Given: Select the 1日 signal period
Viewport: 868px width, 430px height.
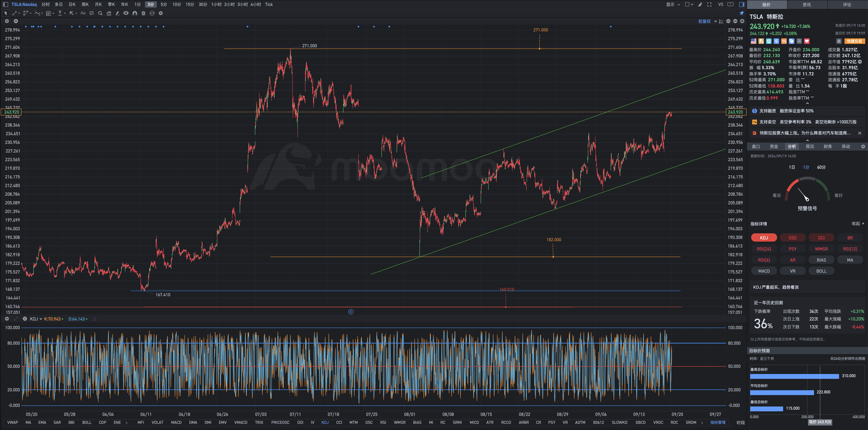Looking at the screenshot, I should point(791,167).
